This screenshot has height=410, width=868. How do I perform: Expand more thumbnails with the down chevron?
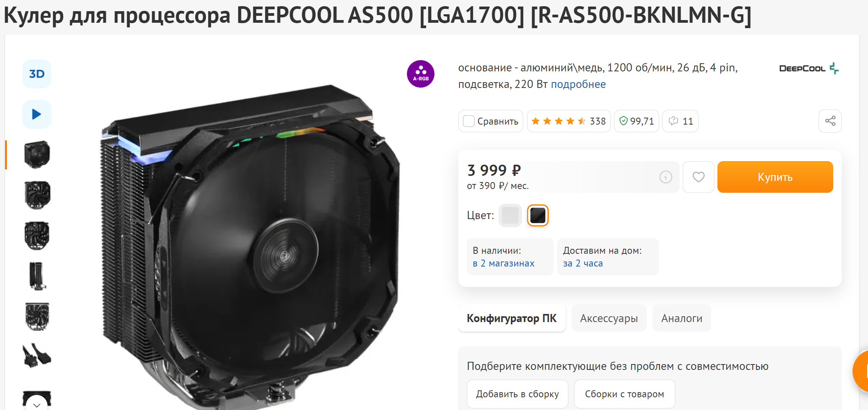37,404
